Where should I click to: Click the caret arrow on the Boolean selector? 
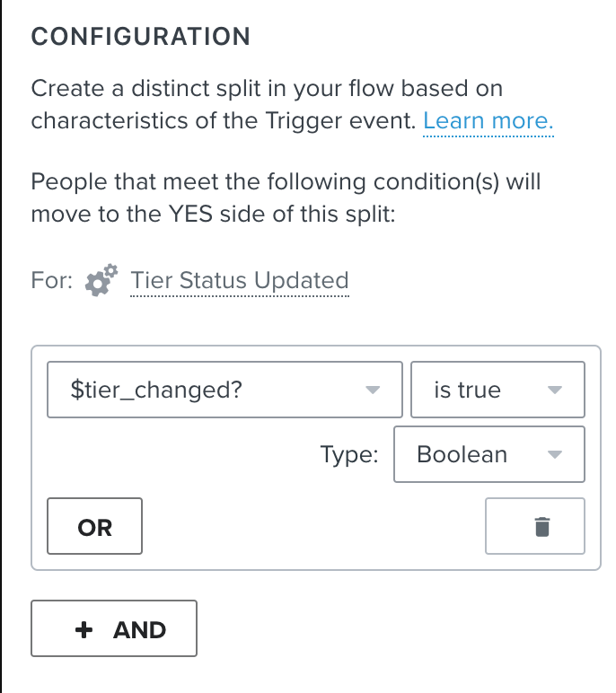(555, 454)
